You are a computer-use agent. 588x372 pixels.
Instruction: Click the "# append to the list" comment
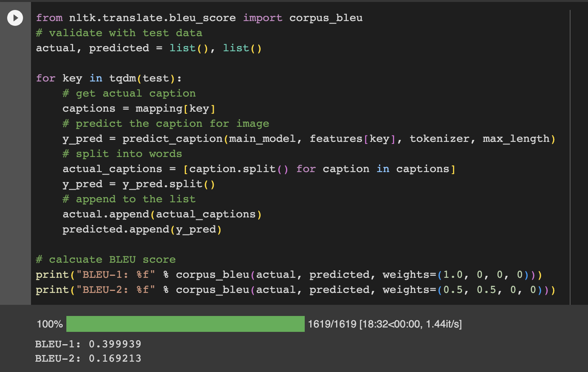[129, 199]
